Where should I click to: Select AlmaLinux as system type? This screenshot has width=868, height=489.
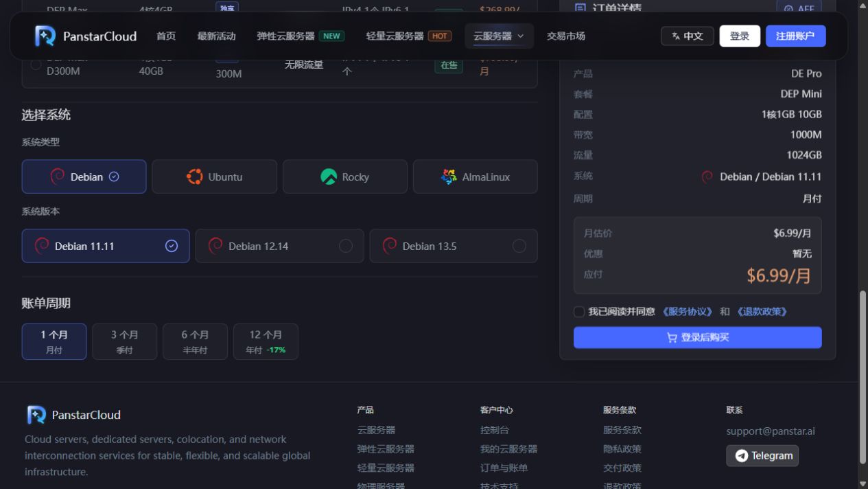(x=476, y=177)
